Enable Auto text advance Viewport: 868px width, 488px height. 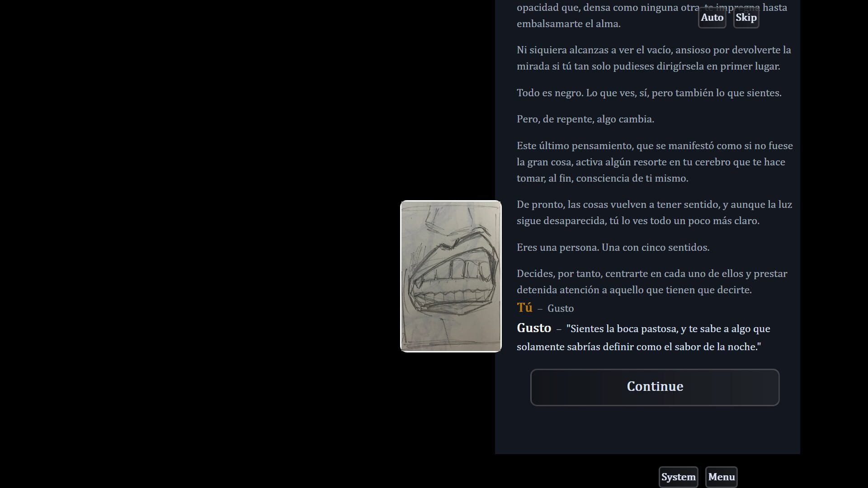click(x=712, y=18)
